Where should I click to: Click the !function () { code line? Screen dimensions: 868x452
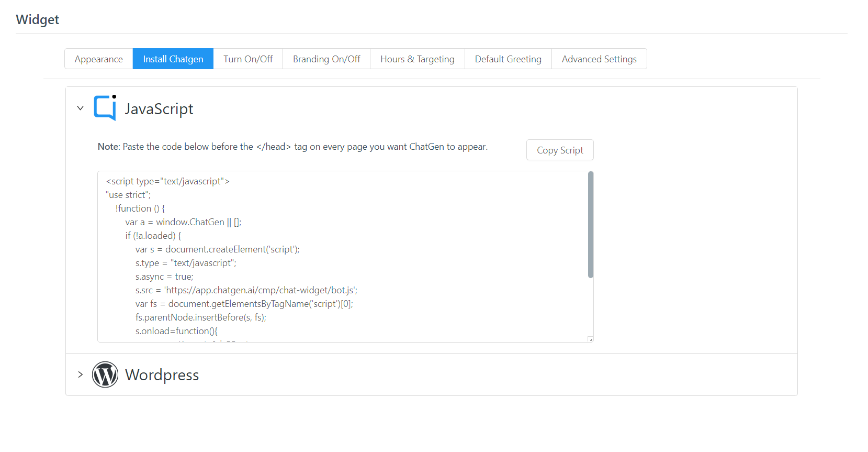[x=140, y=208]
